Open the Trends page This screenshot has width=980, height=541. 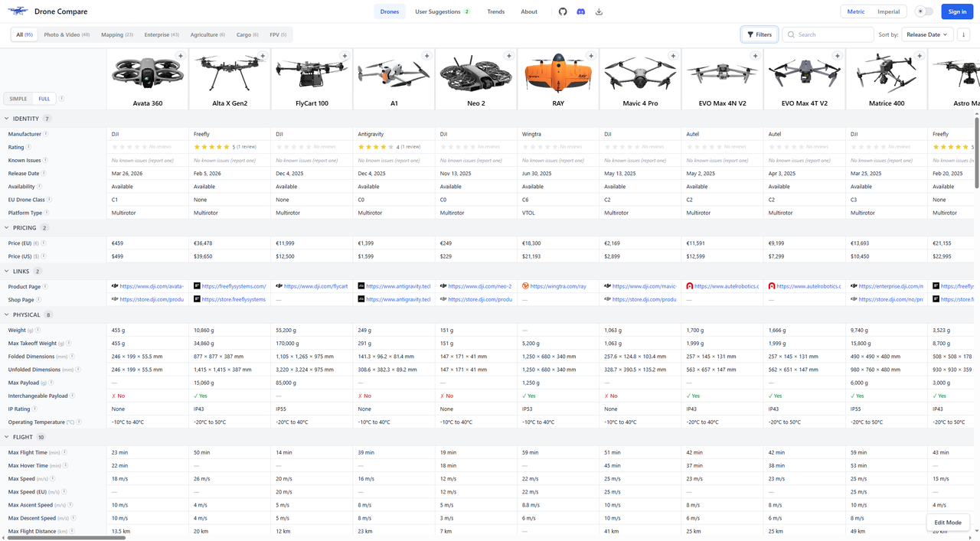495,11
